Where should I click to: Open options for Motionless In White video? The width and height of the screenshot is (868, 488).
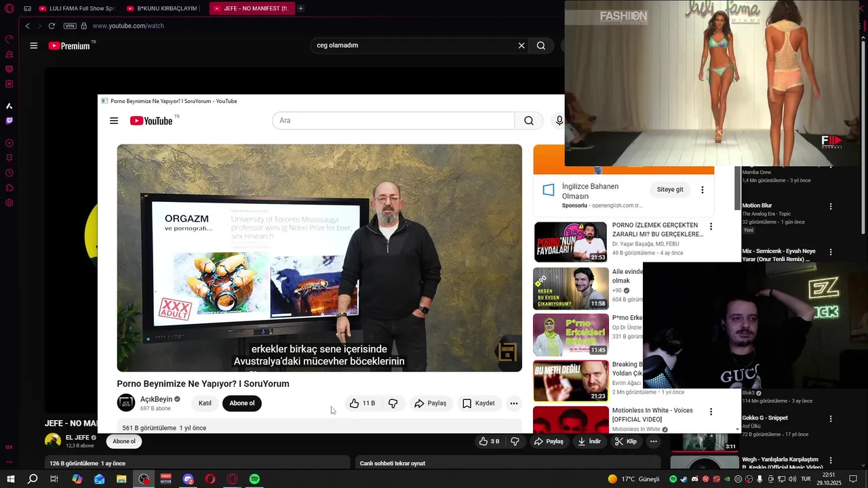(711, 411)
